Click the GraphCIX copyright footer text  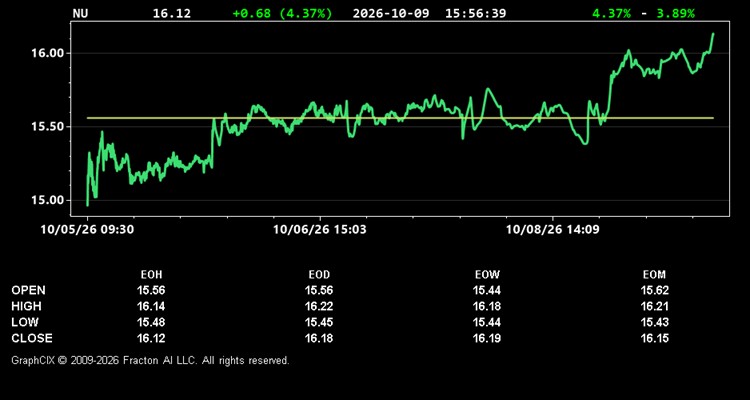pos(150,360)
